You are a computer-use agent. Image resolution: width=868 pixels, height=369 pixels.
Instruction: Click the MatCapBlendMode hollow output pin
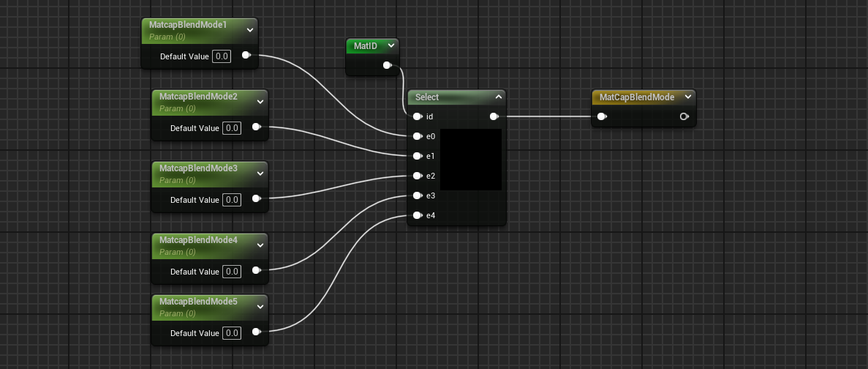[684, 116]
